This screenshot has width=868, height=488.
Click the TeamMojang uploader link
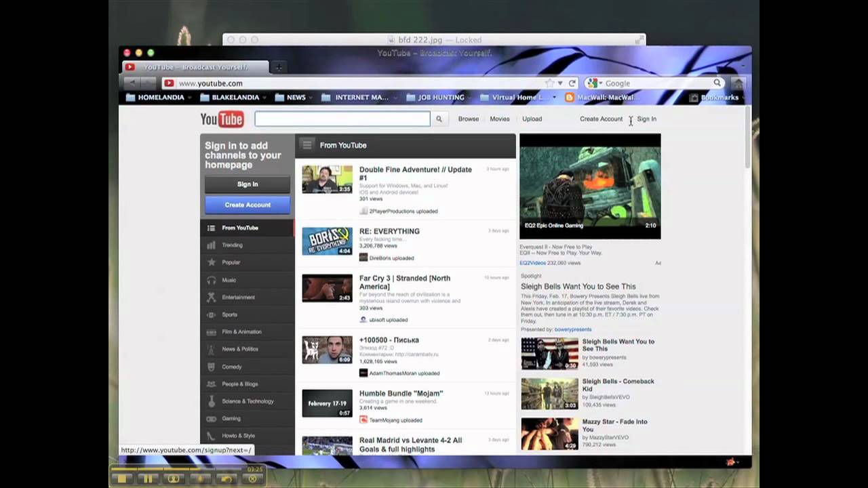386,420
